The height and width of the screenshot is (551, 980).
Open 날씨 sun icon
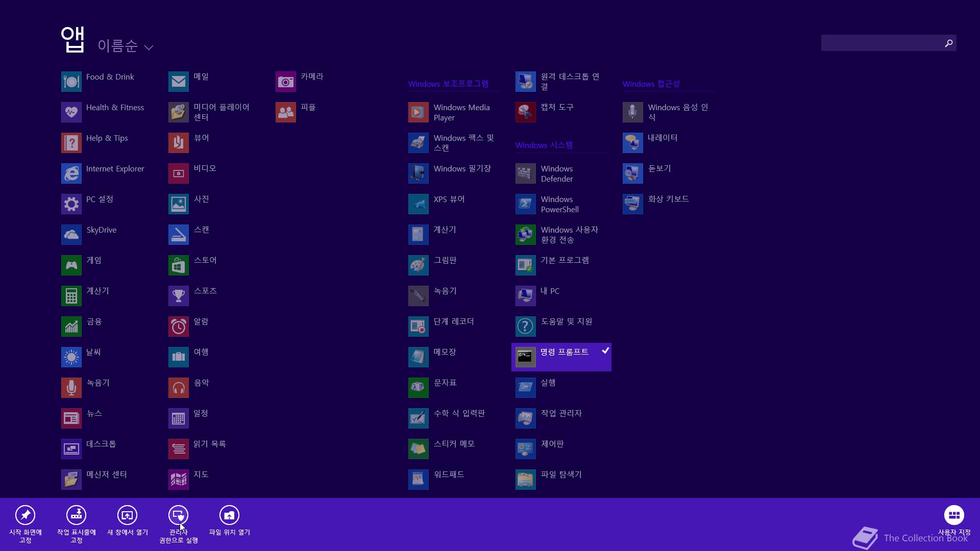tap(71, 357)
